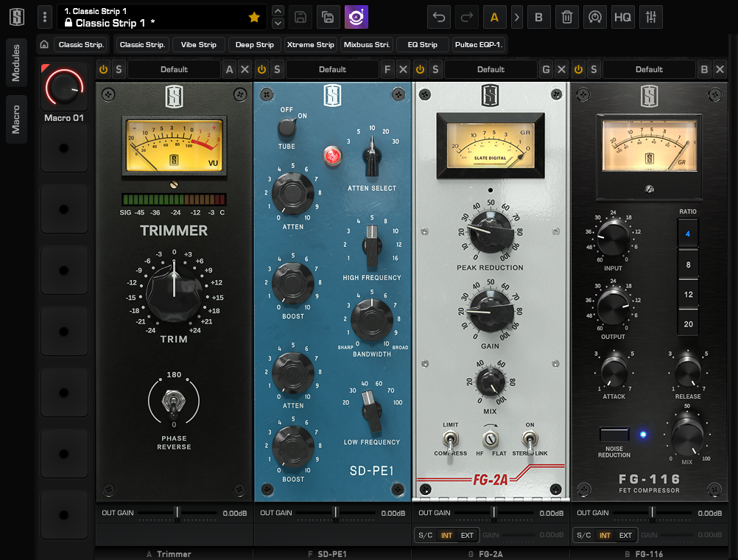The height and width of the screenshot is (560, 738).
Task: Open the three-dot options menu
Action: coord(45,17)
